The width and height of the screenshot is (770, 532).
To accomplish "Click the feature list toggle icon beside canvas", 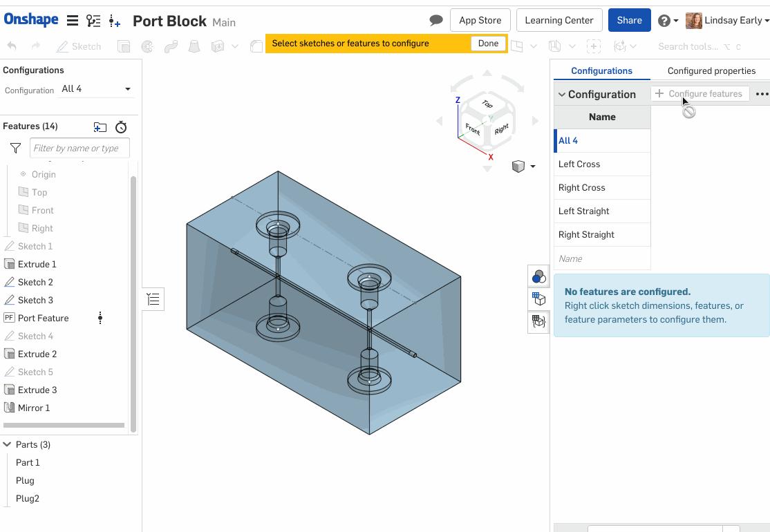I will click(x=153, y=299).
